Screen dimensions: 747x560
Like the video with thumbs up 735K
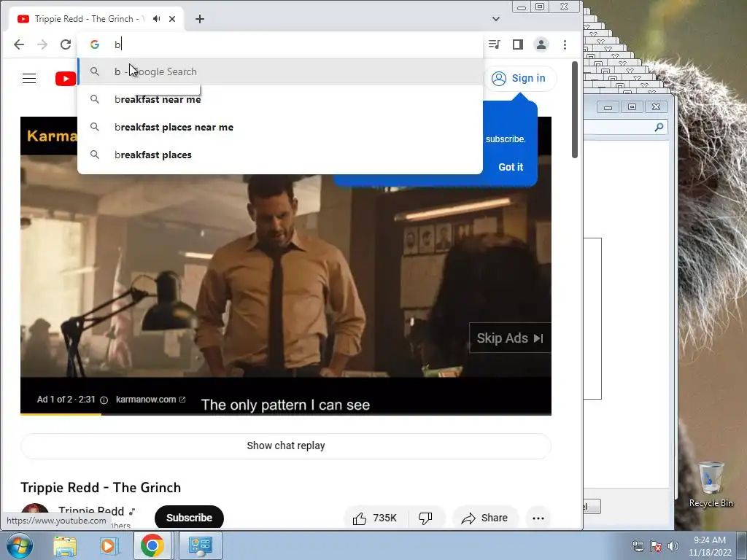pos(375,518)
